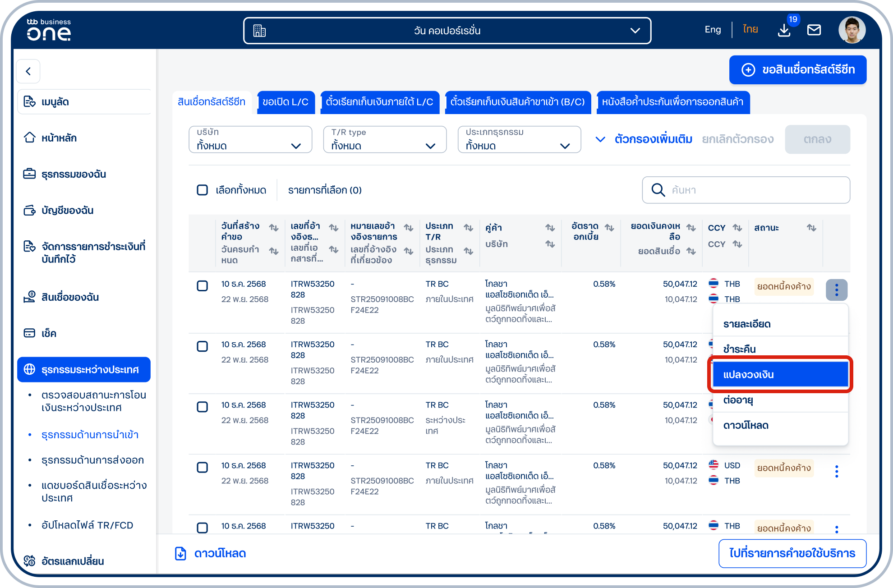
Task: Switch to the ขอเปิด L/C tab
Action: [x=285, y=102]
